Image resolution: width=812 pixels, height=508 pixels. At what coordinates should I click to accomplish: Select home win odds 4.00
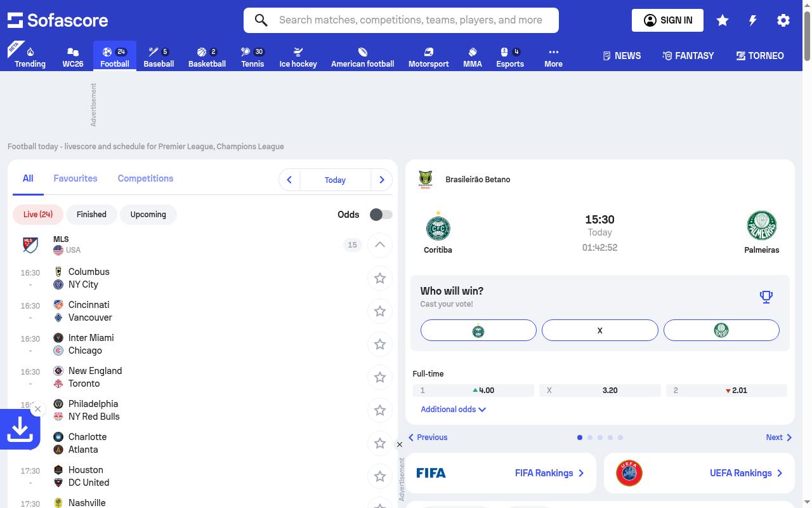click(x=473, y=391)
